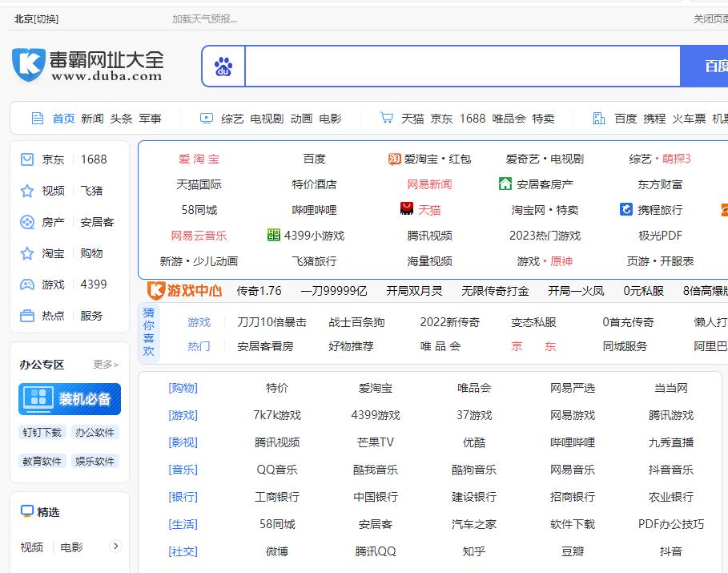
Task: Click the JD bag icon in sidebar
Action: [x=27, y=159]
